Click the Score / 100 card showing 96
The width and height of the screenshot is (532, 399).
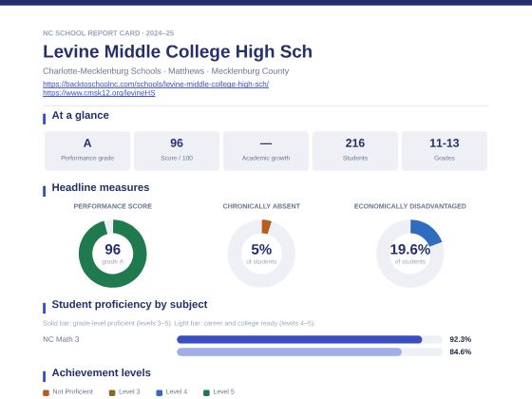177,151
